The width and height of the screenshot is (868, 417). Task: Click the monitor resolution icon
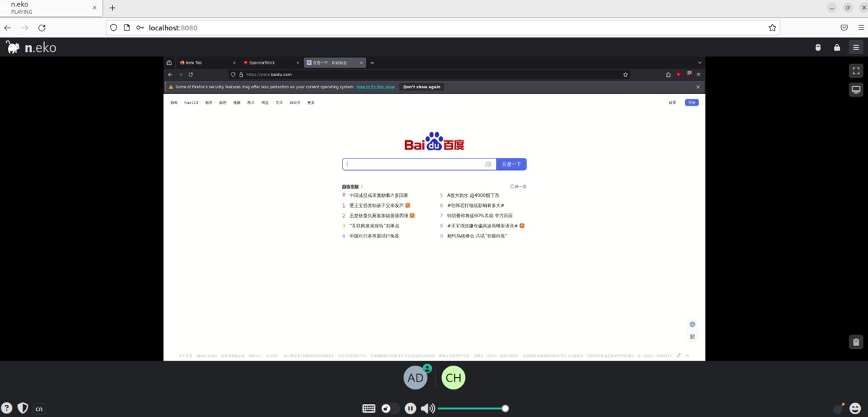click(x=856, y=89)
